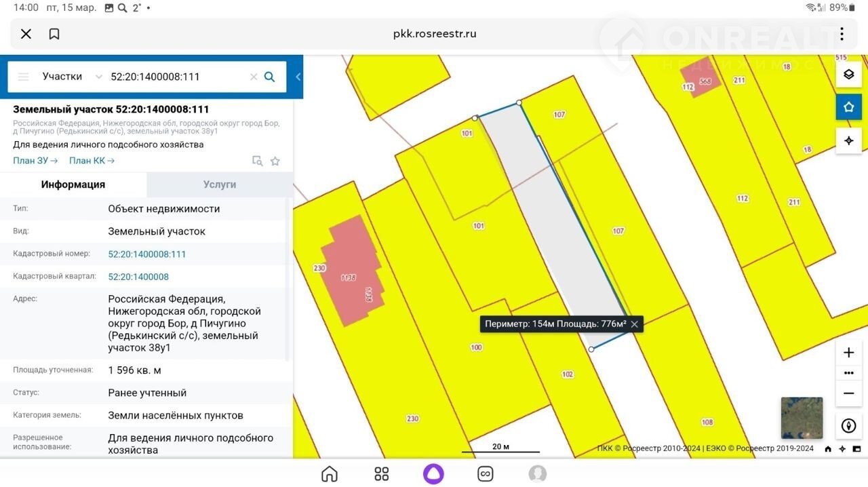Reset map orientation with compass button
Image resolution: width=868 pixels, height=487 pixels.
point(848,426)
